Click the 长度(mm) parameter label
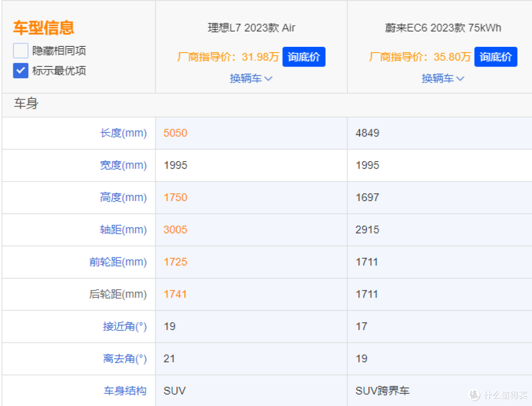 [124, 133]
